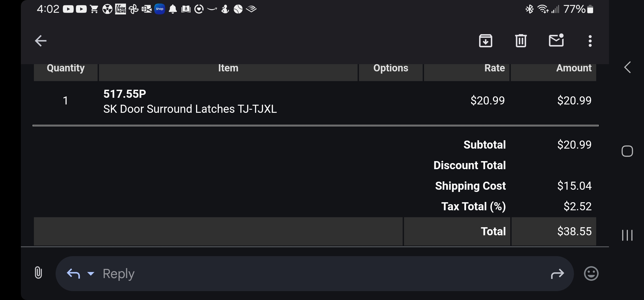Forward the email using the right arrow

pyautogui.click(x=557, y=274)
